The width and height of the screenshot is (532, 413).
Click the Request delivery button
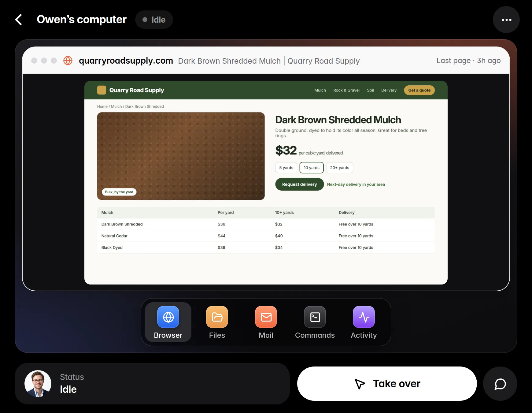(x=299, y=184)
